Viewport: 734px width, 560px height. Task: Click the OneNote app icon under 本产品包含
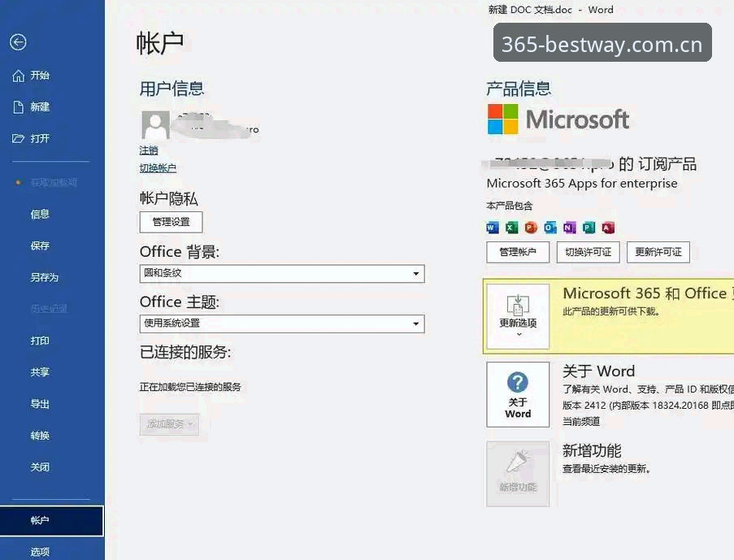(x=569, y=228)
